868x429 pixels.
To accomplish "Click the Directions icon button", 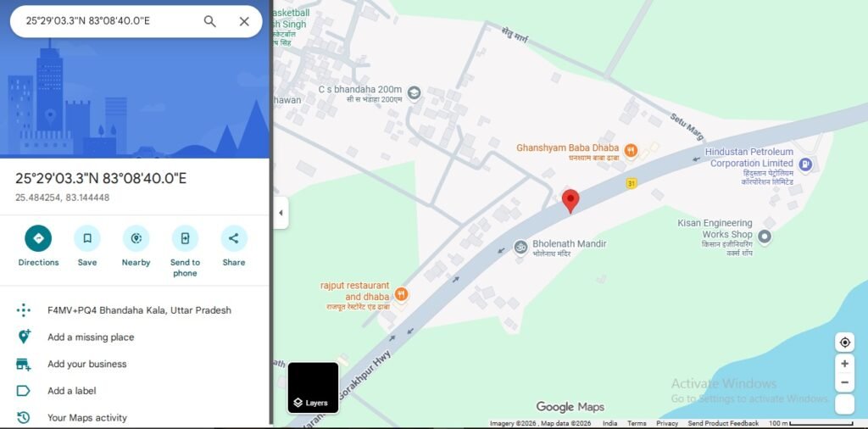I will [38, 238].
